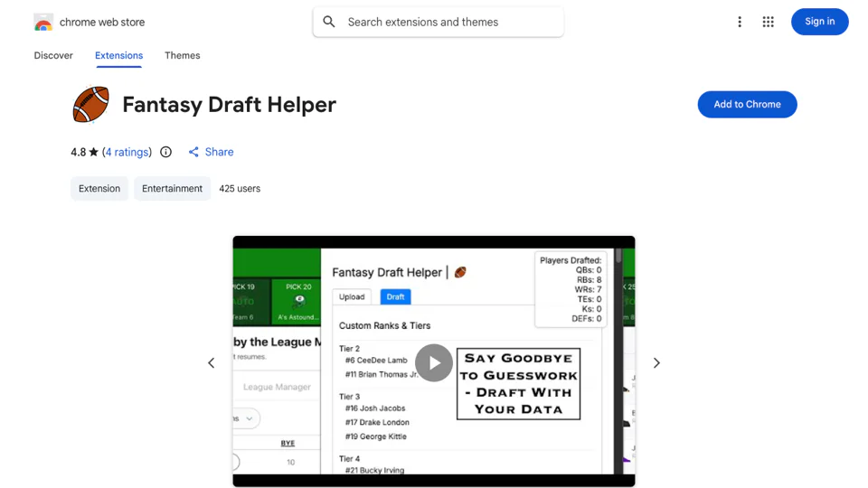Click the search magnifier icon
868x488 pixels.
coord(329,22)
